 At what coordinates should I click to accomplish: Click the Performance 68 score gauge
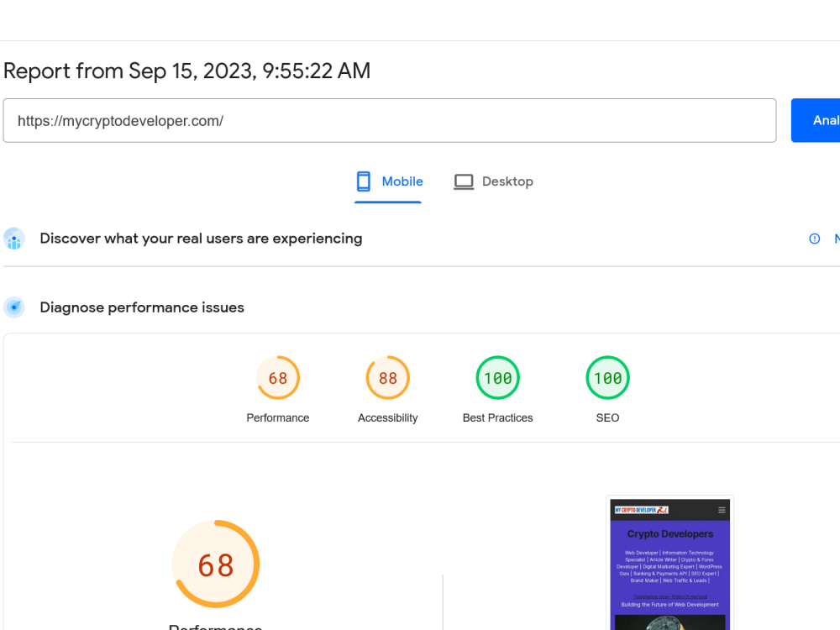tap(278, 378)
